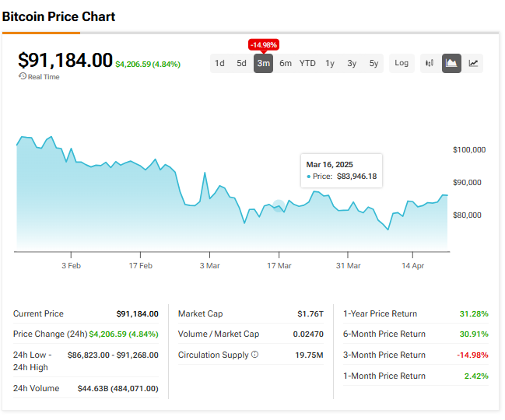Click the large $91,184.00 price heading
505x420 pixels.
[x=65, y=60]
